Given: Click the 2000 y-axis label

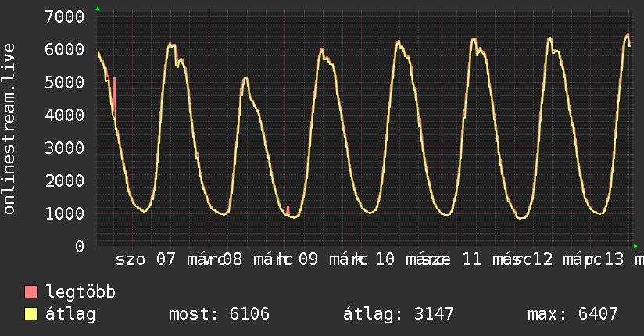Looking at the screenshot, I should point(65,181).
